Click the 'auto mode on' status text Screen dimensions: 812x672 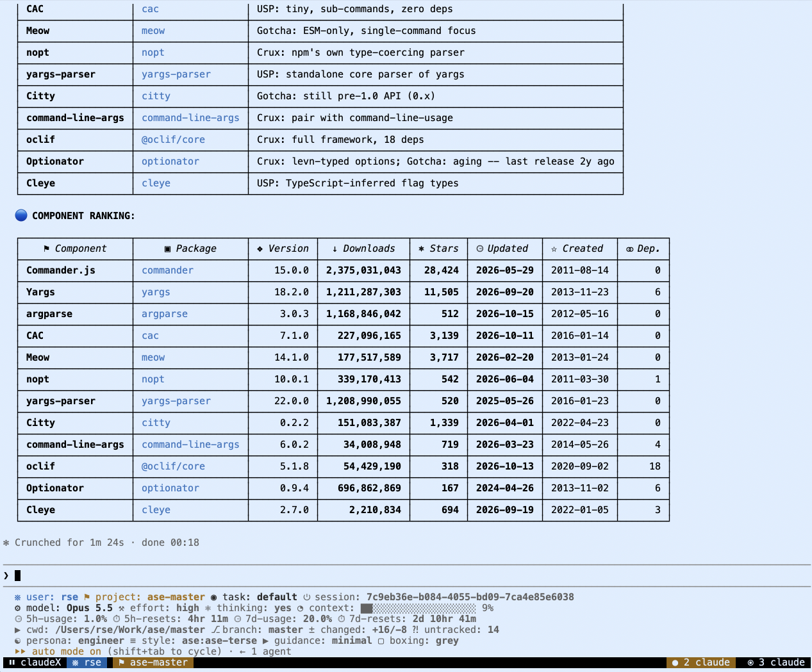[x=67, y=652]
